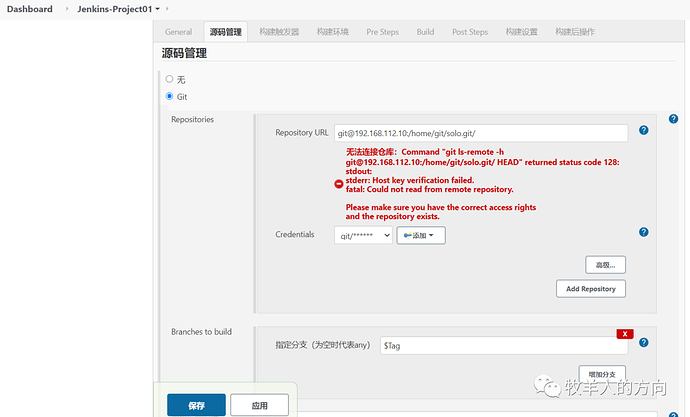Screen dimensions: 690x417
Task: Open the Post Steps tab
Action: click(470, 32)
